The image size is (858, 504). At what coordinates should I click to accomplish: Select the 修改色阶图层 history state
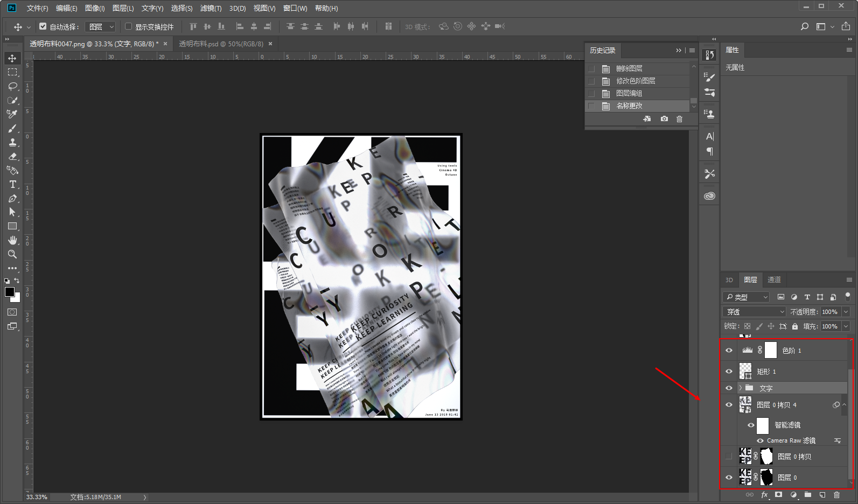[x=636, y=81]
